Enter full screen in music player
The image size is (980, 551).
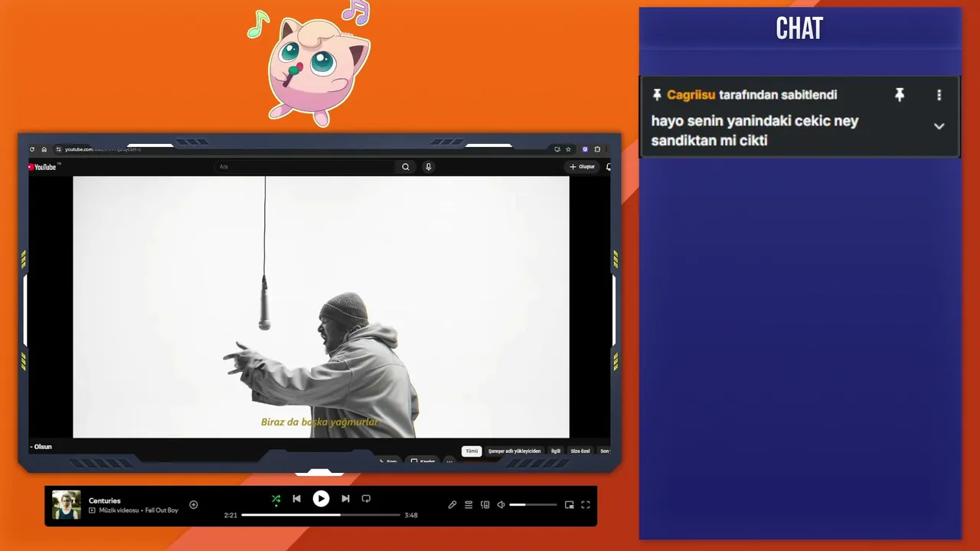click(x=586, y=505)
